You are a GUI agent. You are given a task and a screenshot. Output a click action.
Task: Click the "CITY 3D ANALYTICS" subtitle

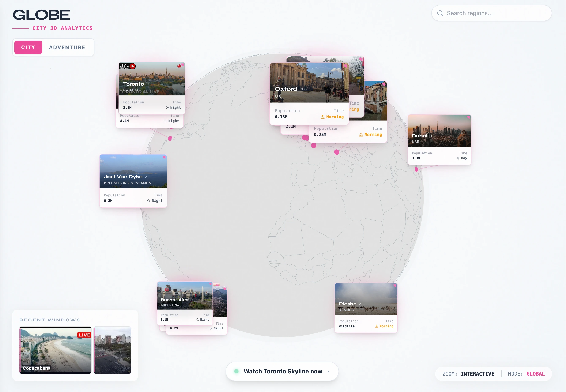point(63,28)
